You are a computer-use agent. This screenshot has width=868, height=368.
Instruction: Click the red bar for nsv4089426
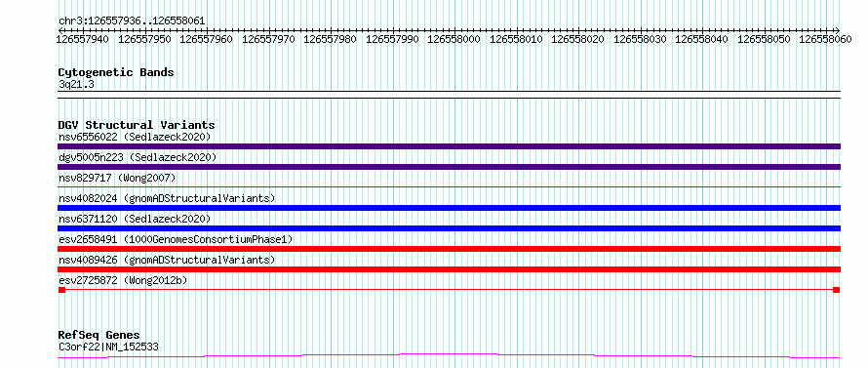[x=449, y=269]
